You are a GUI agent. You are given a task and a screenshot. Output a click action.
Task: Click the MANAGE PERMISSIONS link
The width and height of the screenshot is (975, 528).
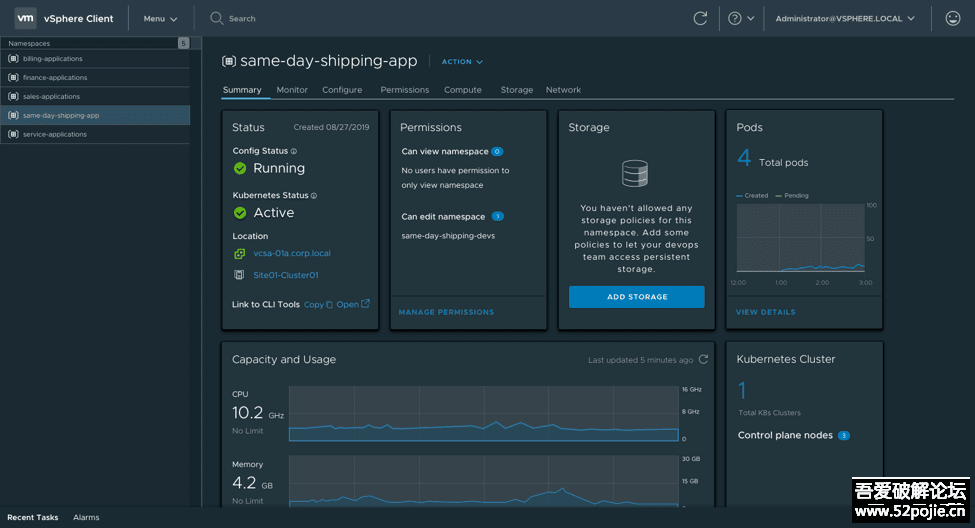click(446, 312)
